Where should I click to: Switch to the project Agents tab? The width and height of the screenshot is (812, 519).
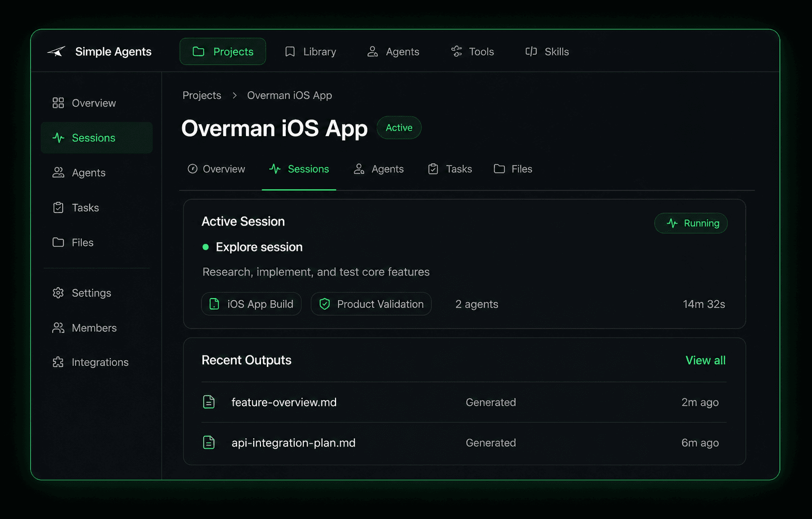coord(379,169)
